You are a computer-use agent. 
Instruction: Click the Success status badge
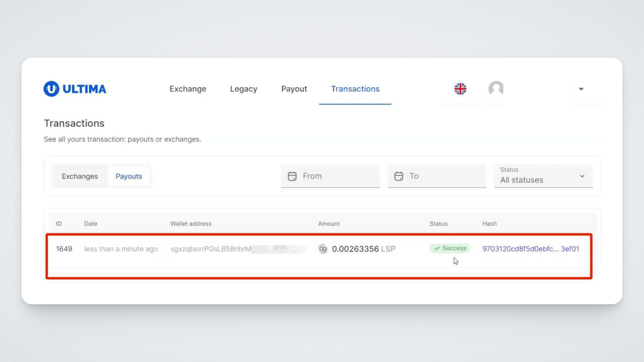click(x=450, y=248)
